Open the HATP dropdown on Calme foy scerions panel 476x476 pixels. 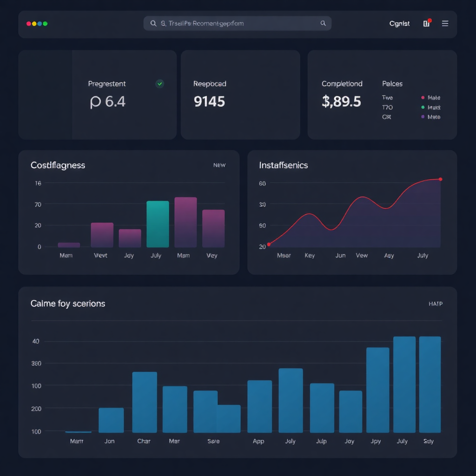click(x=436, y=304)
